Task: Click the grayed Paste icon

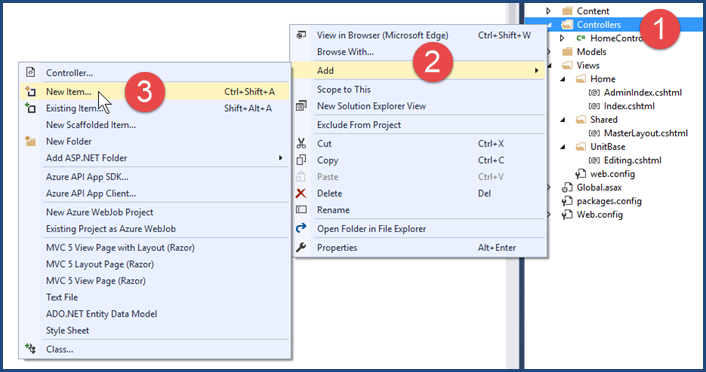Action: [301, 177]
